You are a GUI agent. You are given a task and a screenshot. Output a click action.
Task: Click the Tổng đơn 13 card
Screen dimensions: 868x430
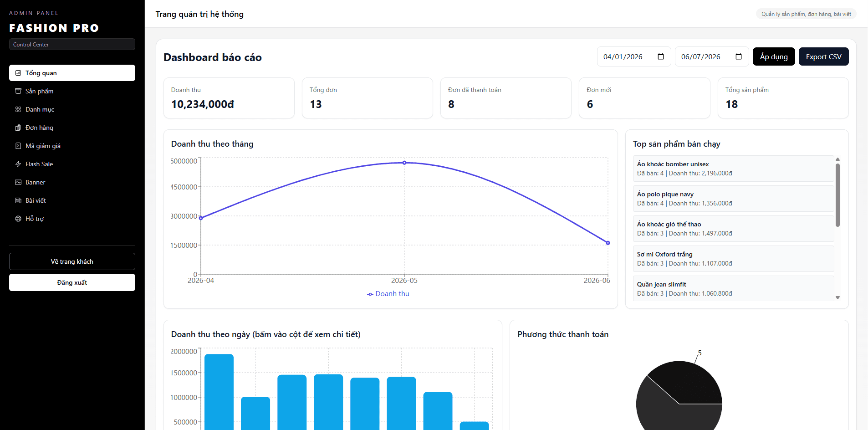(x=368, y=98)
